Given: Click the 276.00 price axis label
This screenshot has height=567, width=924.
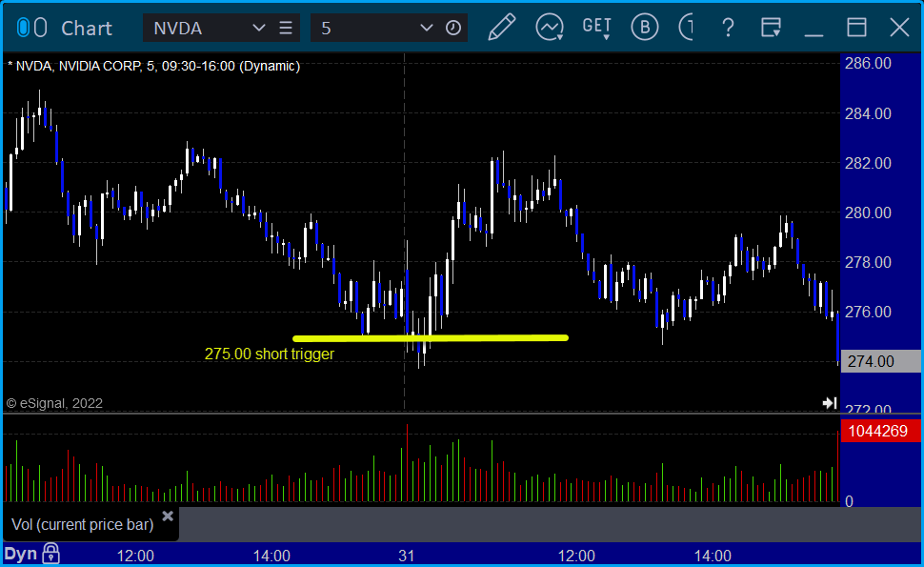Looking at the screenshot, I should pyautogui.click(x=868, y=312).
